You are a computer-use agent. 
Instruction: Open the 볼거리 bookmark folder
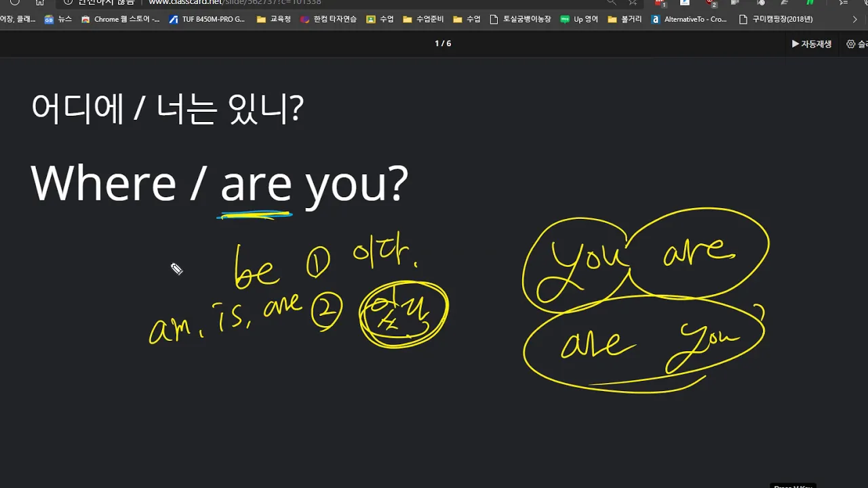click(x=624, y=19)
